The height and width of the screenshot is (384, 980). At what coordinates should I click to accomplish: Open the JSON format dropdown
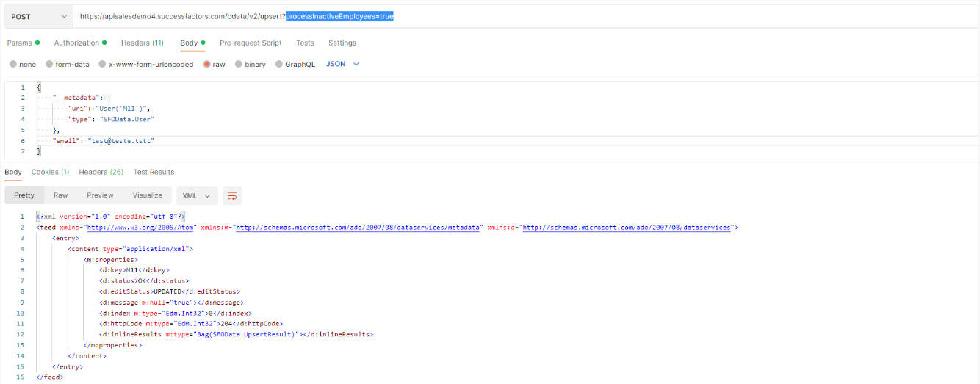pos(342,65)
